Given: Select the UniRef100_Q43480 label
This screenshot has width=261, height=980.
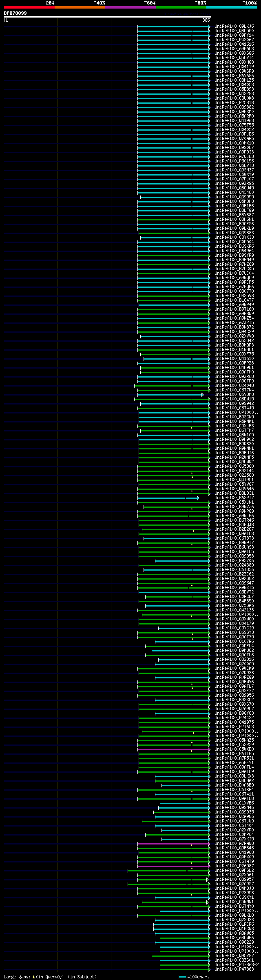Looking at the screenshot, I should coord(234,192).
